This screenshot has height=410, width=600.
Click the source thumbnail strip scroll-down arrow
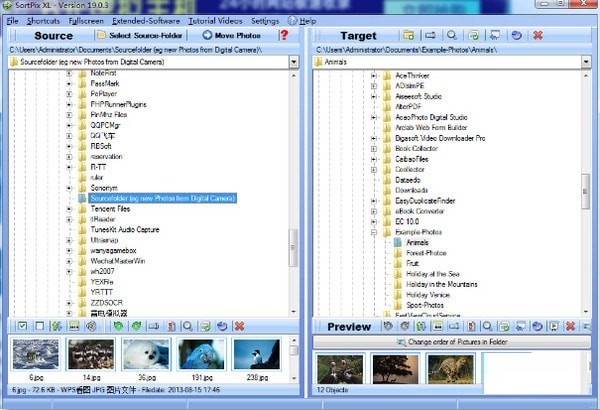tap(294, 378)
